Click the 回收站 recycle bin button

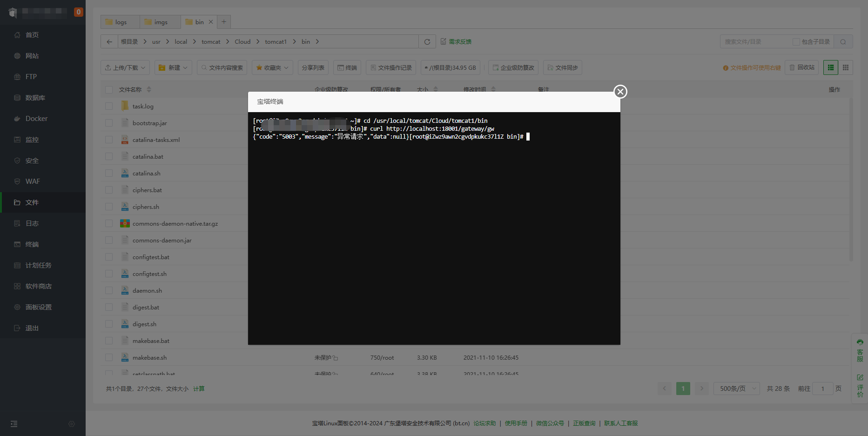click(802, 67)
